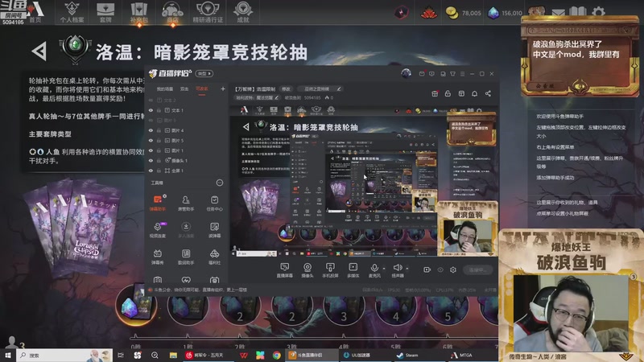This screenshot has height=362, width=644.
Task: Click the 扬声器 speaker icon
Action: [x=397, y=268]
